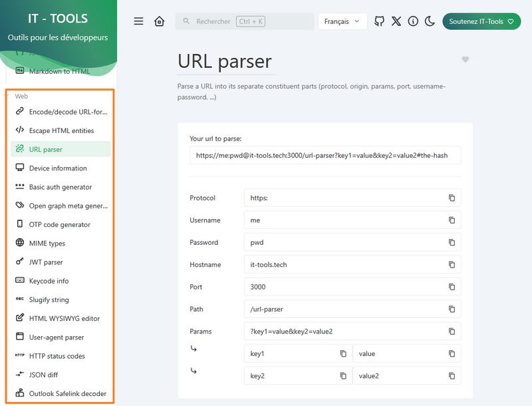Add URL parser to favorites with heart icon
Screen dimensions: 532x406
pyautogui.click(x=465, y=60)
